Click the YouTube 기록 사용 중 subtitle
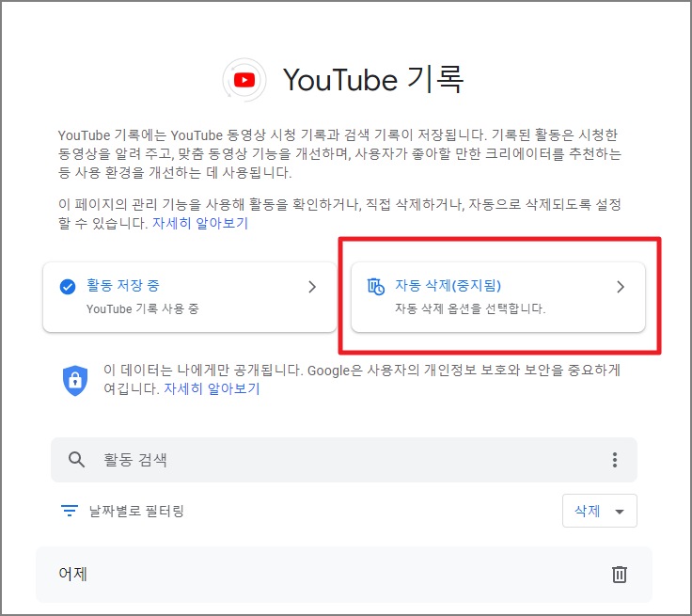Image resolution: width=692 pixels, height=616 pixels. pyautogui.click(x=143, y=308)
